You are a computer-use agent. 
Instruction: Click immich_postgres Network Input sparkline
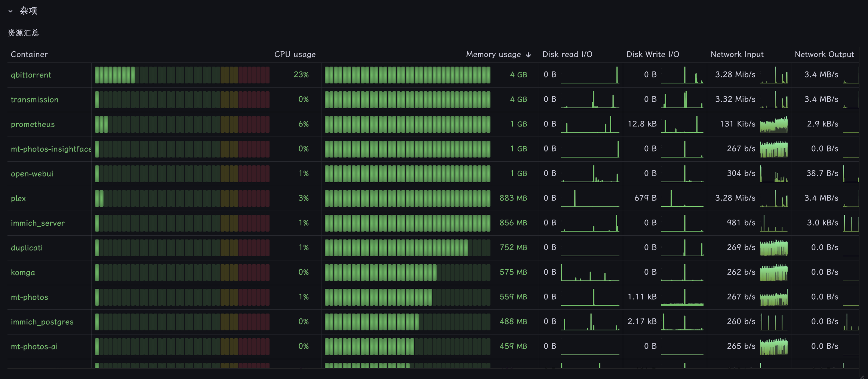click(774, 322)
